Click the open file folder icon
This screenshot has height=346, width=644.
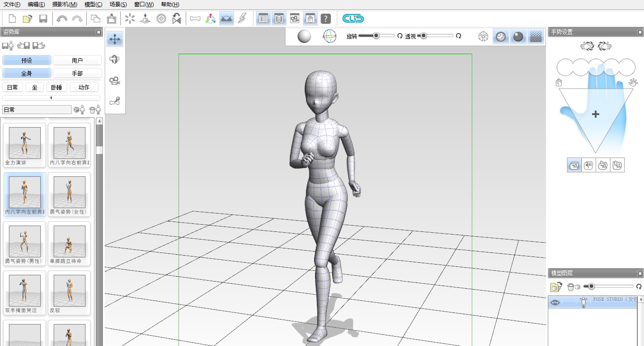pos(28,18)
